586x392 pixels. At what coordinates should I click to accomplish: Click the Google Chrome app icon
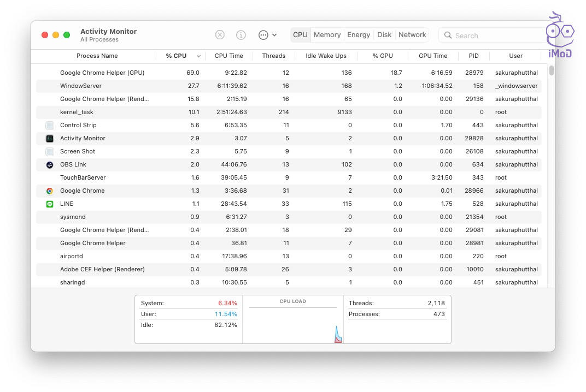[50, 191]
